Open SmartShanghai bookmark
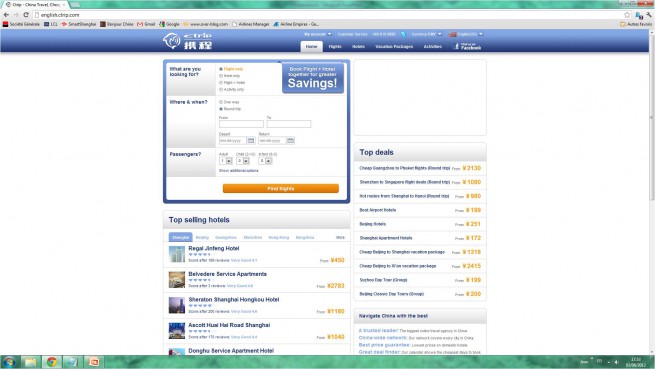Viewport: 655px width, 369px height. (x=79, y=24)
